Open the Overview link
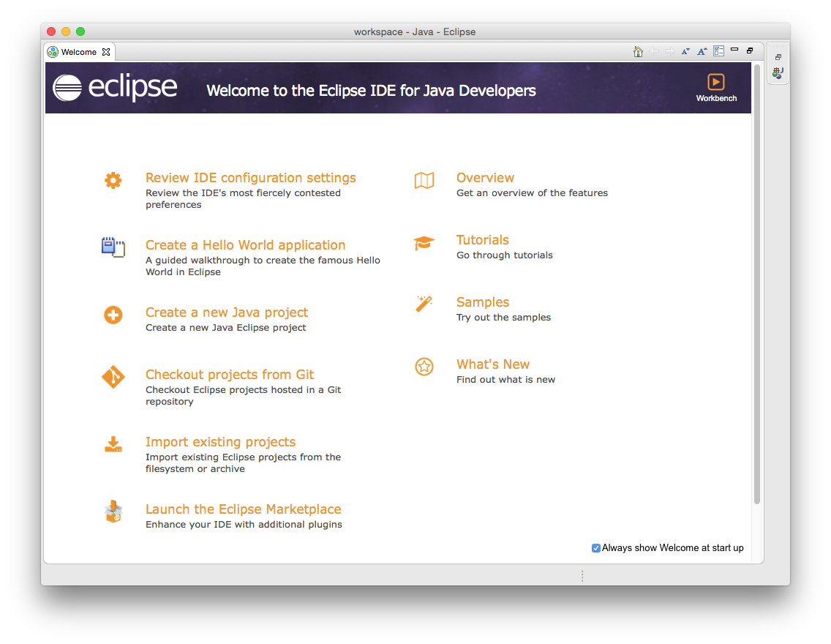Screen dimensions: 831x644 click(485, 178)
